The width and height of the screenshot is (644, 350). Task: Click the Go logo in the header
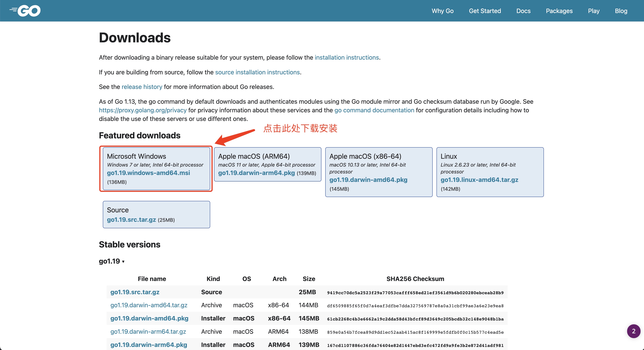click(25, 11)
